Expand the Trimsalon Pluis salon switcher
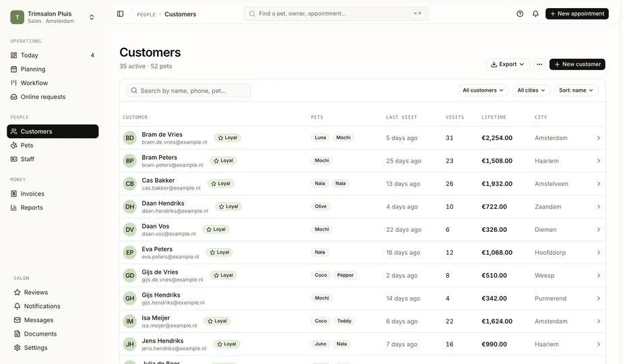623x364 pixels. point(92,17)
